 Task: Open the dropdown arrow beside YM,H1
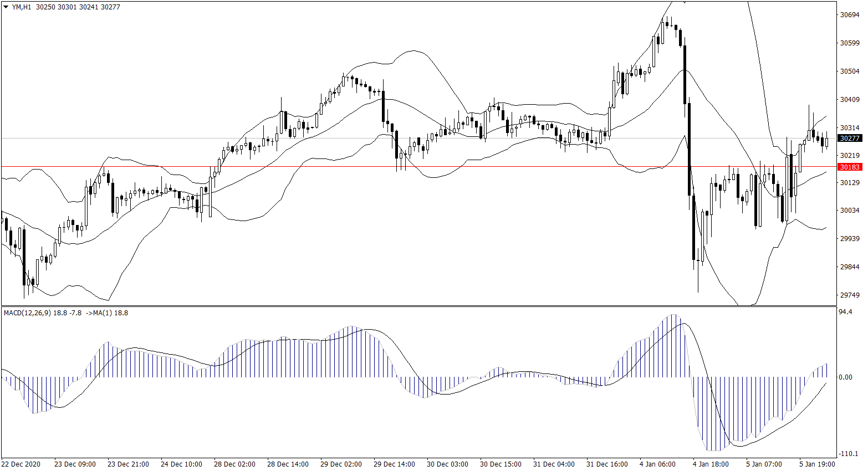coord(6,7)
